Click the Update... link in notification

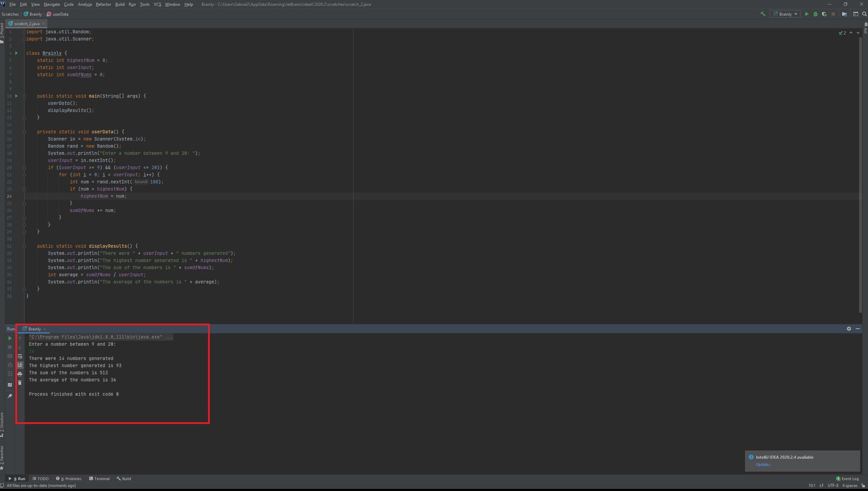coord(763,464)
